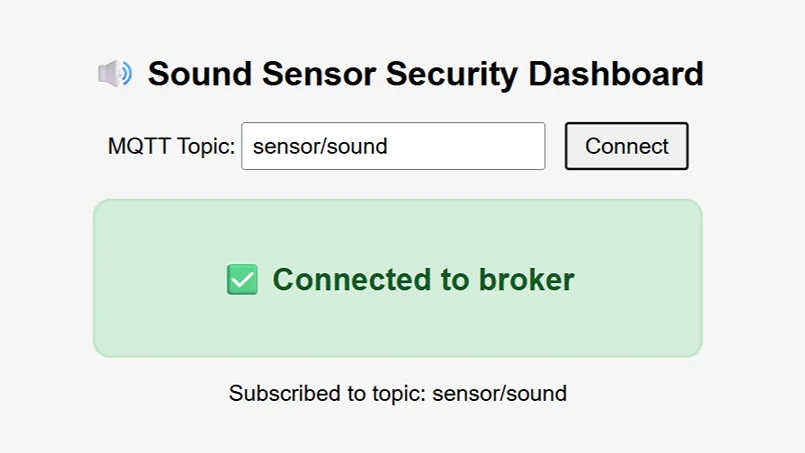The height and width of the screenshot is (453, 805).
Task: Click the "sensor/sound" text inside the topic field
Action: (320, 146)
